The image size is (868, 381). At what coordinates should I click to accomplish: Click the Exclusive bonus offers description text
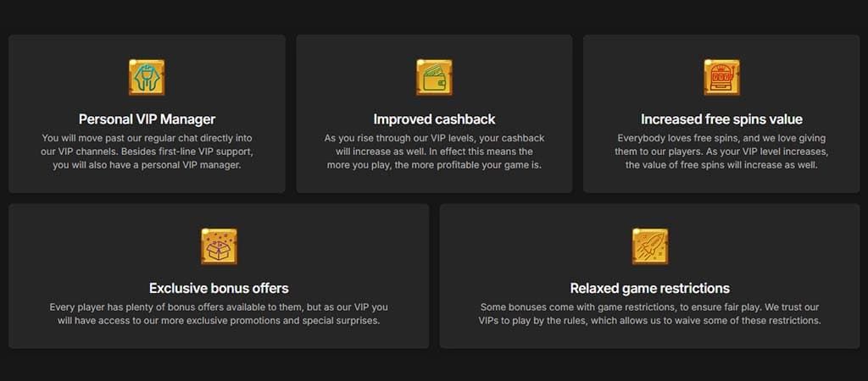click(x=219, y=313)
